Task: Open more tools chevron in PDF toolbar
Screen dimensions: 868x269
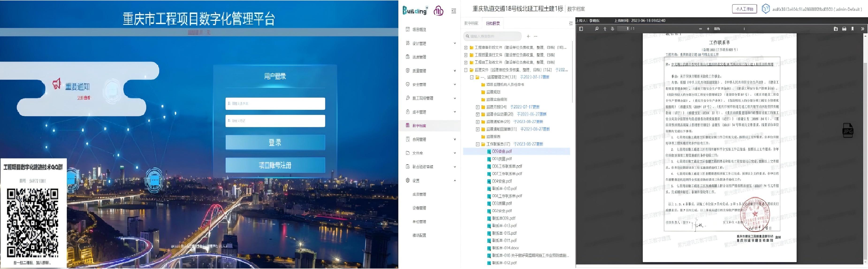Action: (x=863, y=29)
